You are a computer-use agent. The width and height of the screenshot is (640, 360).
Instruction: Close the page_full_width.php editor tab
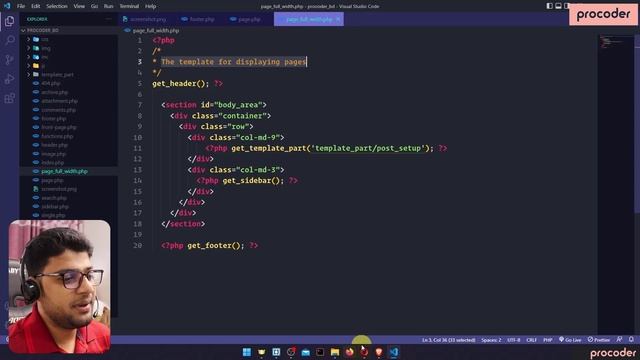(338, 19)
